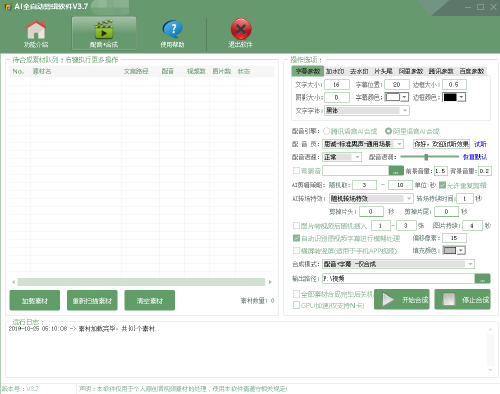The height and width of the screenshot is (394, 500).
Task: Open the 填充颜色 dropdown arrow
Action: tap(461, 250)
